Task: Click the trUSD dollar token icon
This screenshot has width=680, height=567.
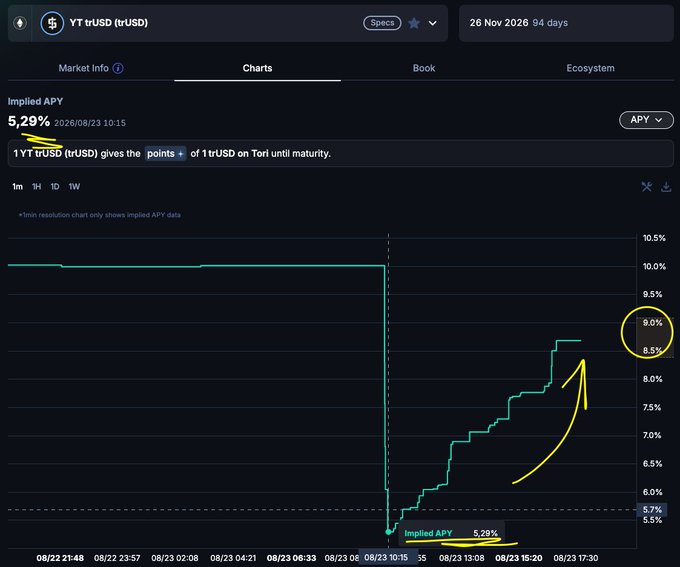Action: pos(52,23)
